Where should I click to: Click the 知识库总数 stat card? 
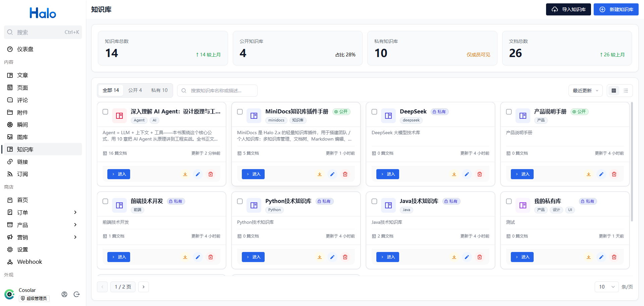(x=163, y=48)
